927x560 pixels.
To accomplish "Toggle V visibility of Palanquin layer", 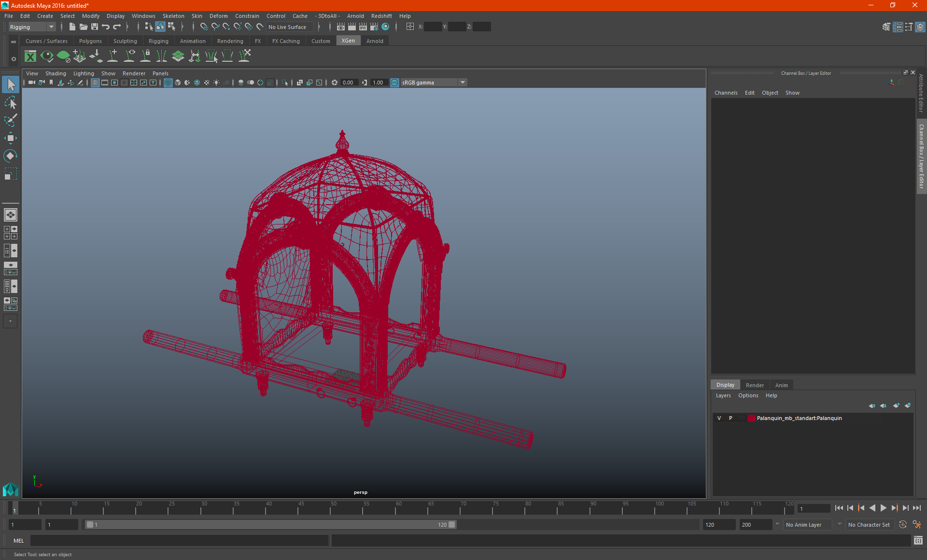I will (x=719, y=418).
